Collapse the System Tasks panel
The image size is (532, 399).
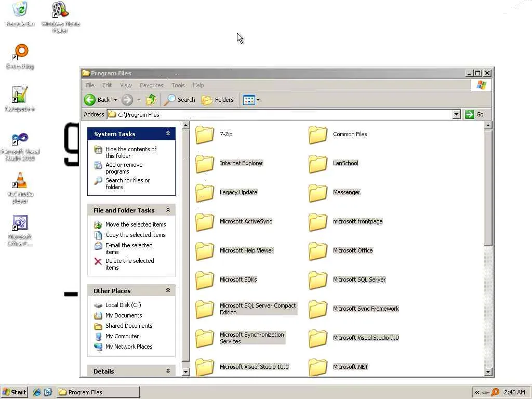168,134
